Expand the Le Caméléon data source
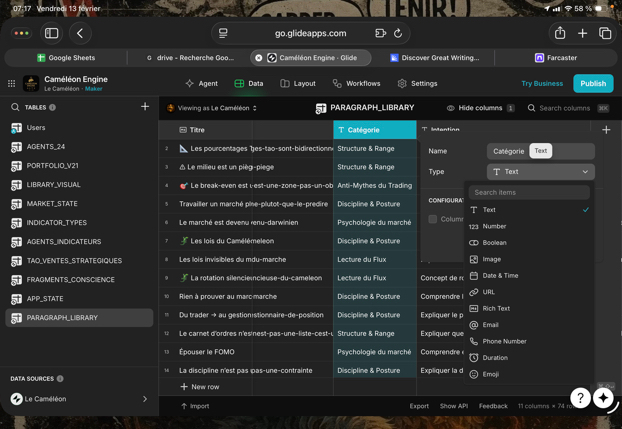 (x=145, y=399)
